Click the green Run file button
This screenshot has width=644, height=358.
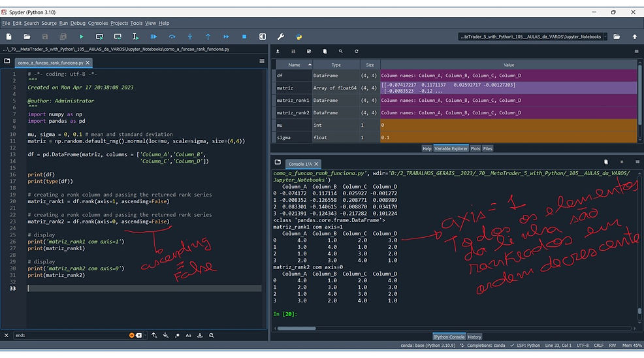82,37
